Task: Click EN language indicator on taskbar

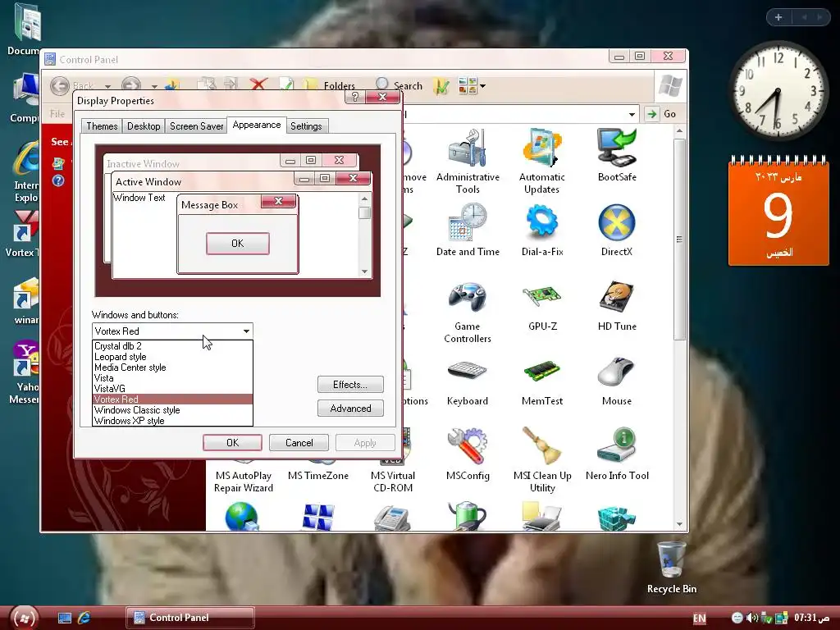Action: (x=699, y=618)
